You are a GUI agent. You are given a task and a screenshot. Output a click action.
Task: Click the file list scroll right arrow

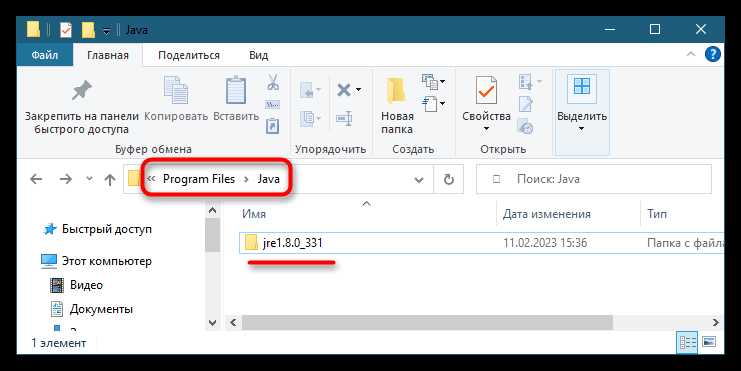click(x=716, y=323)
